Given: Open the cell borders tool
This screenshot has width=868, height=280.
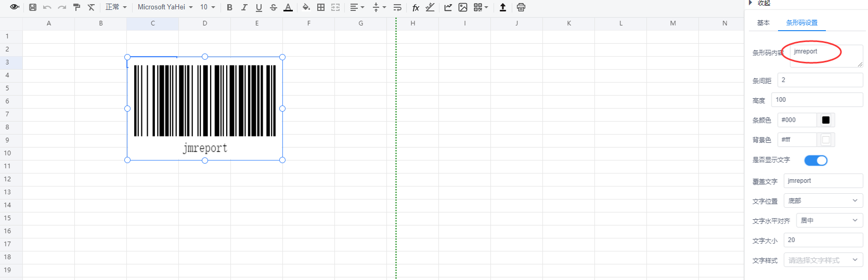Looking at the screenshot, I should click(321, 7).
